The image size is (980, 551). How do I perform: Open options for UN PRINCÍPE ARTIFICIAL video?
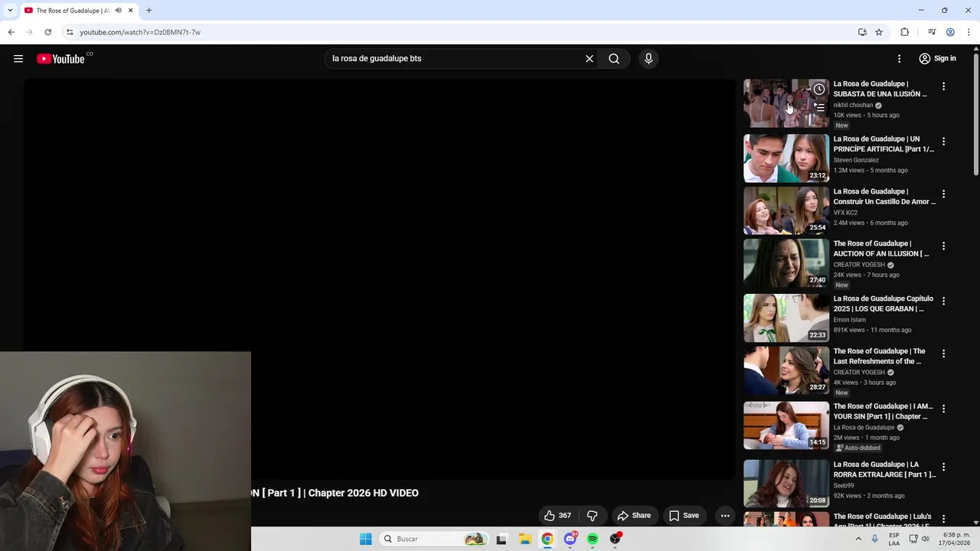point(943,142)
